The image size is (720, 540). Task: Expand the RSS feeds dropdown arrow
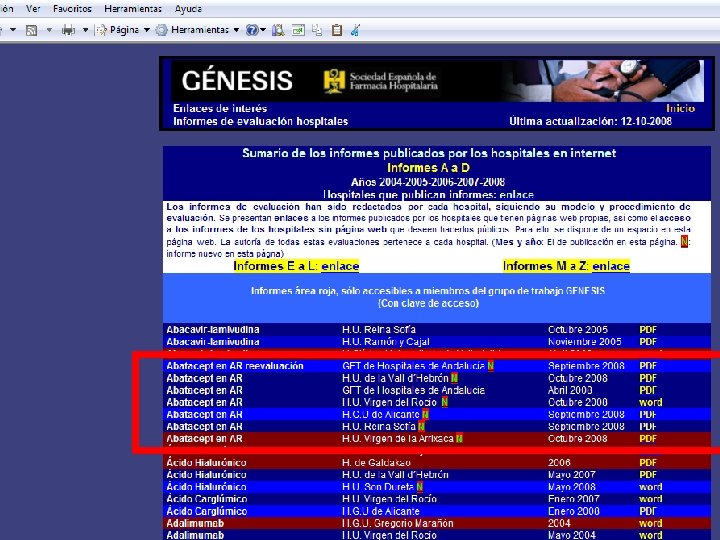(49, 30)
